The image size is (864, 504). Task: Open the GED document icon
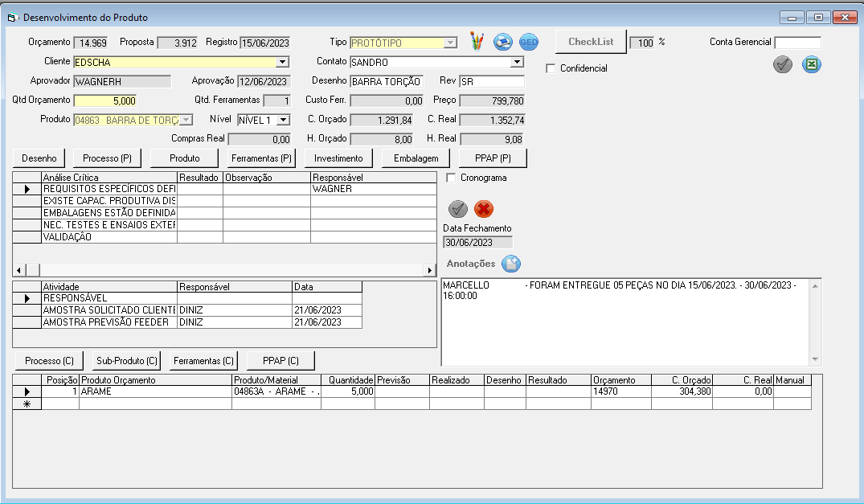coord(528,42)
